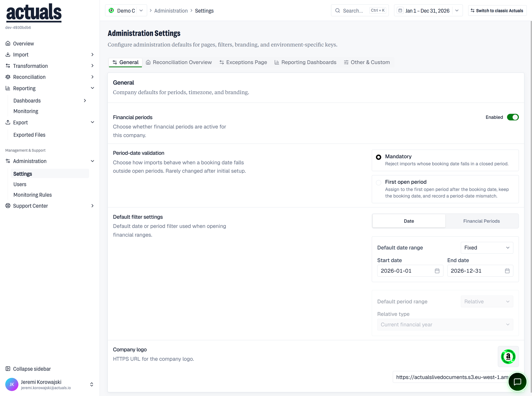Click the Overview home icon in sidebar
Image resolution: width=532 pixels, height=396 pixels.
8,43
